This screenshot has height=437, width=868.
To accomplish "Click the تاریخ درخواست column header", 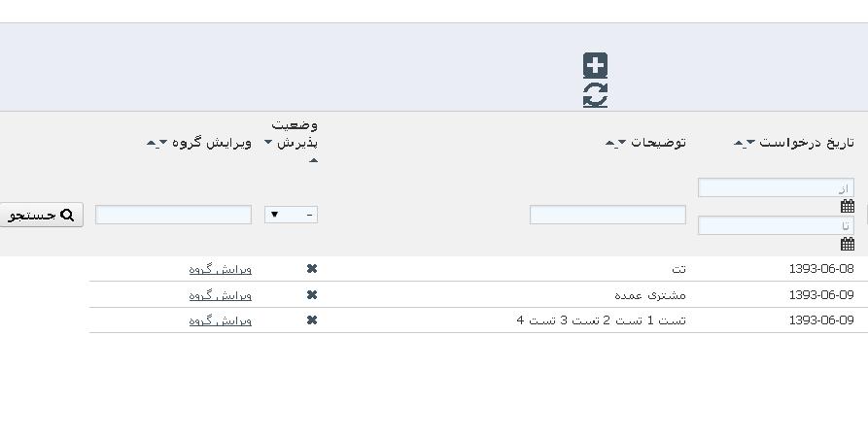I will pos(806,143).
